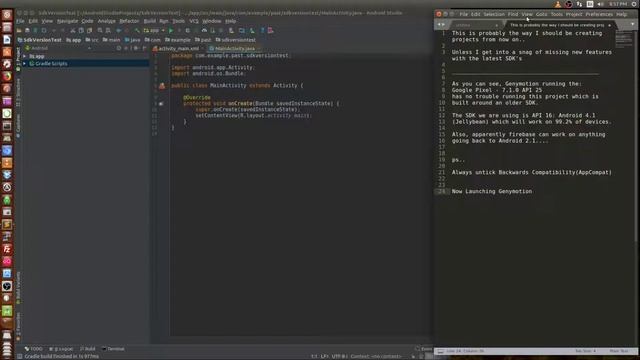The width and height of the screenshot is (640, 360).
Task: Click the Sublime Text minimap
Action: coord(623,40)
